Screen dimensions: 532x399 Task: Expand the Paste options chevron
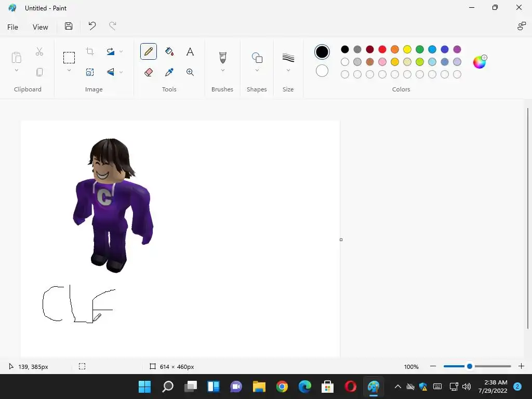click(16, 70)
